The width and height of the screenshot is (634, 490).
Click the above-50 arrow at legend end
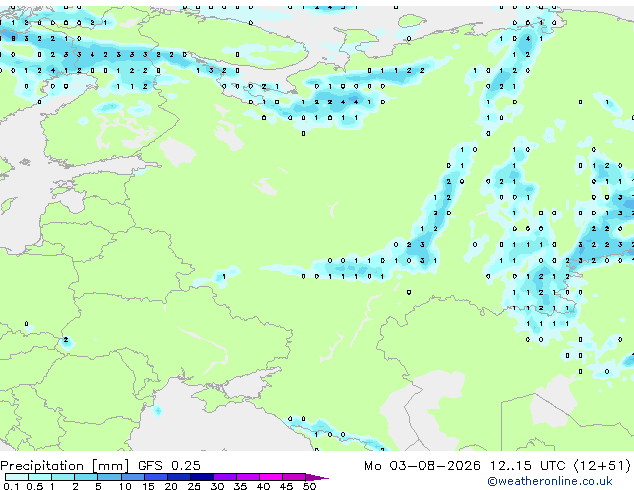coord(317,477)
